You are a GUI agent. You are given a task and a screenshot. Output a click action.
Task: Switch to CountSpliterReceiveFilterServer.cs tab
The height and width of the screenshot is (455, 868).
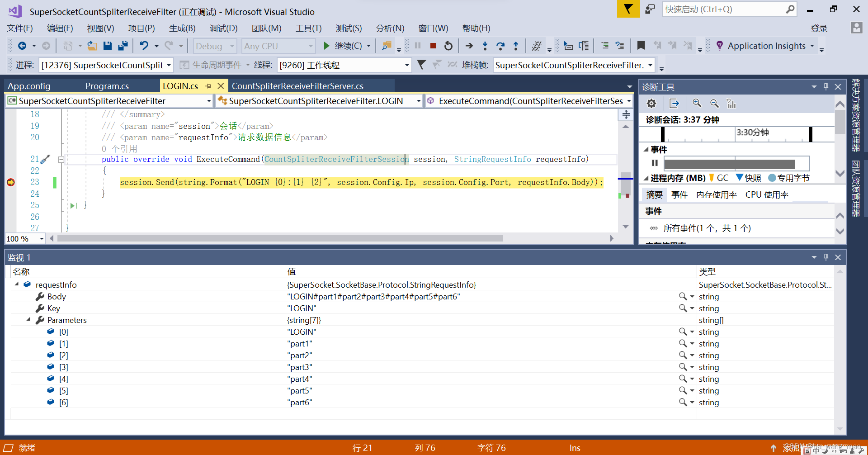(297, 86)
